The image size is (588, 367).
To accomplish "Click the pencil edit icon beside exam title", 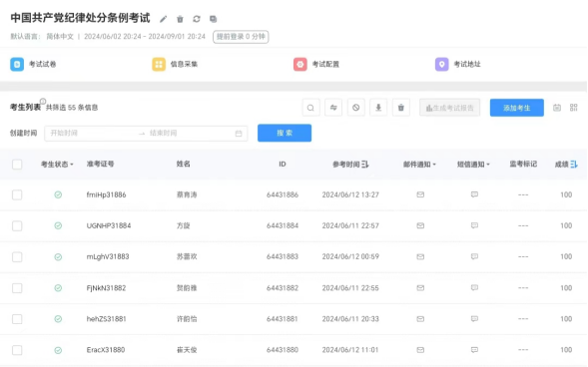I will [x=163, y=19].
